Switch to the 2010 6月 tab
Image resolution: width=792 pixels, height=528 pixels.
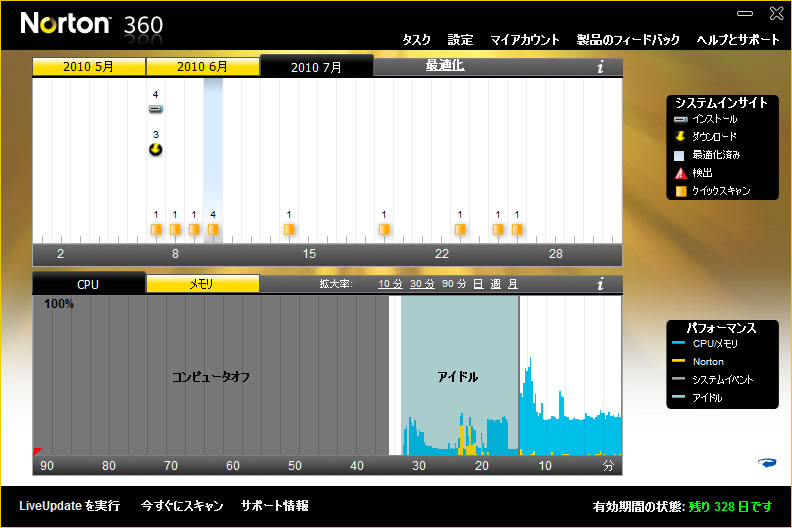[203, 67]
